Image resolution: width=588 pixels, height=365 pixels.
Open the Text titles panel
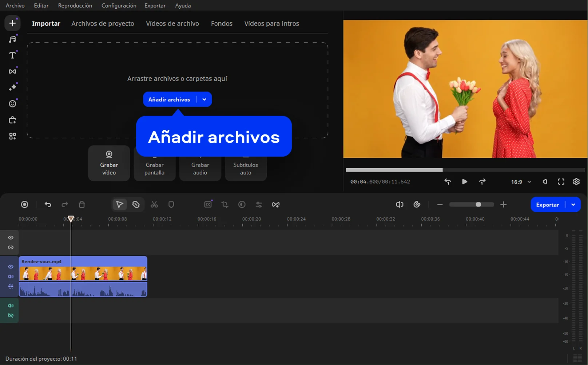12,55
